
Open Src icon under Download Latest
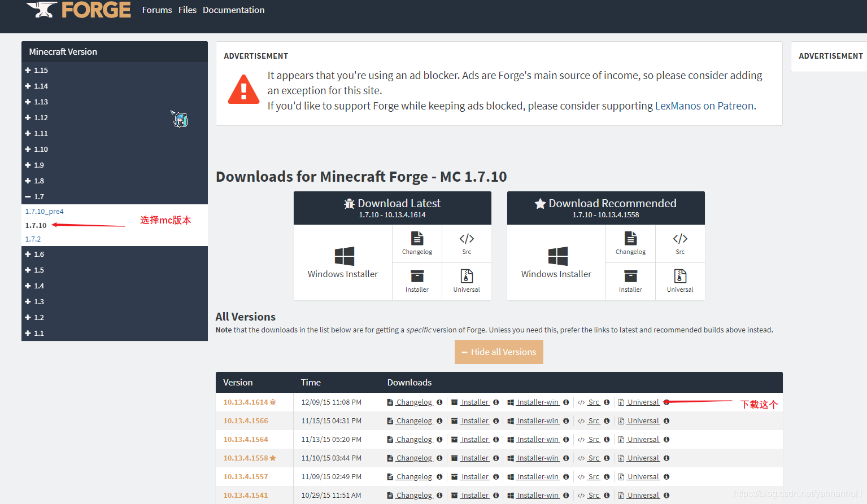467,243
